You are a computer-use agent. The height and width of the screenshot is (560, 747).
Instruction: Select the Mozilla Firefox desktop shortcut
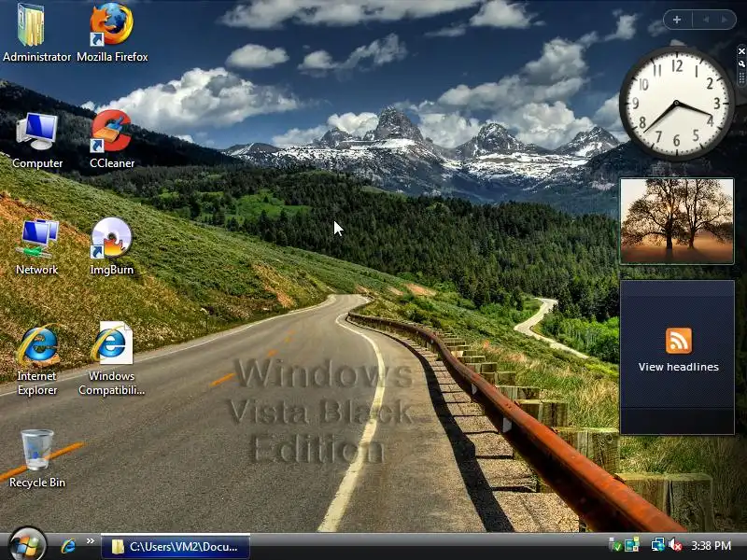click(111, 25)
